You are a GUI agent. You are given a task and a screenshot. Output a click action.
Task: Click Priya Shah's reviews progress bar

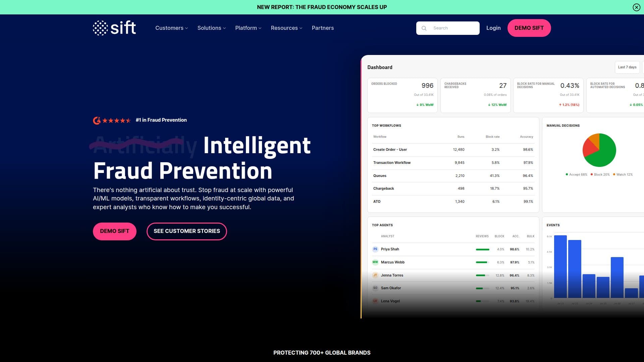pyautogui.click(x=482, y=249)
